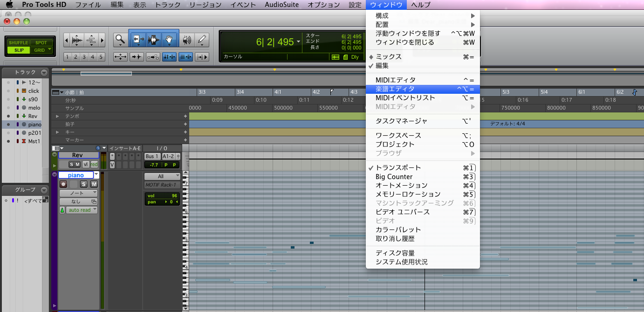This screenshot has height=312, width=644.
Task: Click the audio waveform zoom button
Action: pyautogui.click(x=77, y=40)
